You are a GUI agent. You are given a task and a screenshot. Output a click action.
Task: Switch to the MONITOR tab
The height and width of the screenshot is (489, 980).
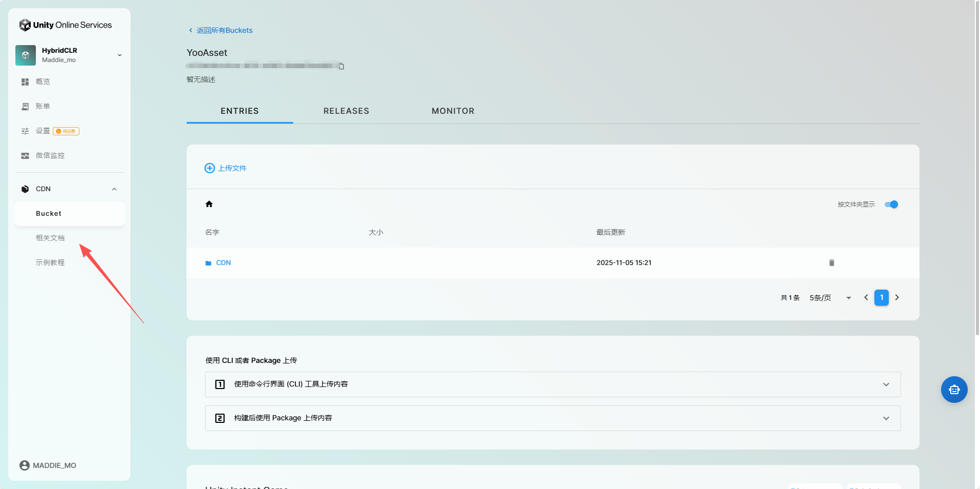click(x=453, y=111)
